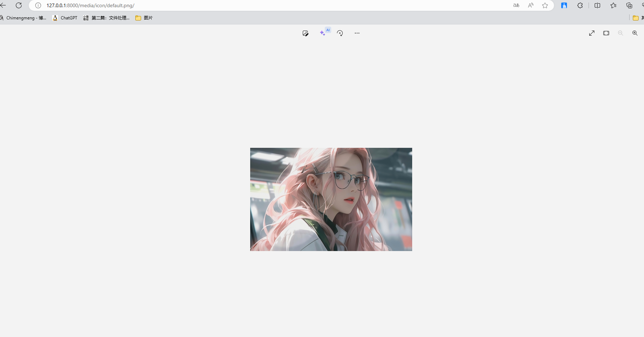Open Chimengmeng bookmark
Screen dimensions: 644x337
pyautogui.click(x=23, y=18)
